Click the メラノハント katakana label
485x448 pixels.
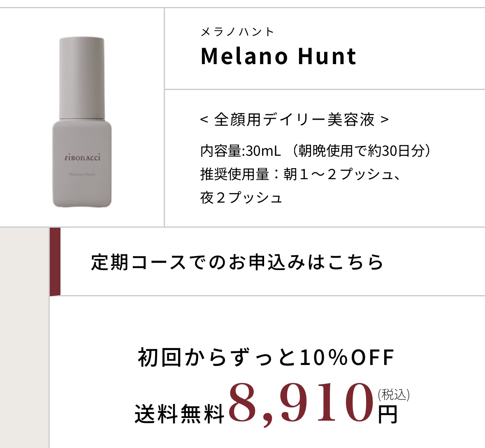pyautogui.click(x=237, y=32)
